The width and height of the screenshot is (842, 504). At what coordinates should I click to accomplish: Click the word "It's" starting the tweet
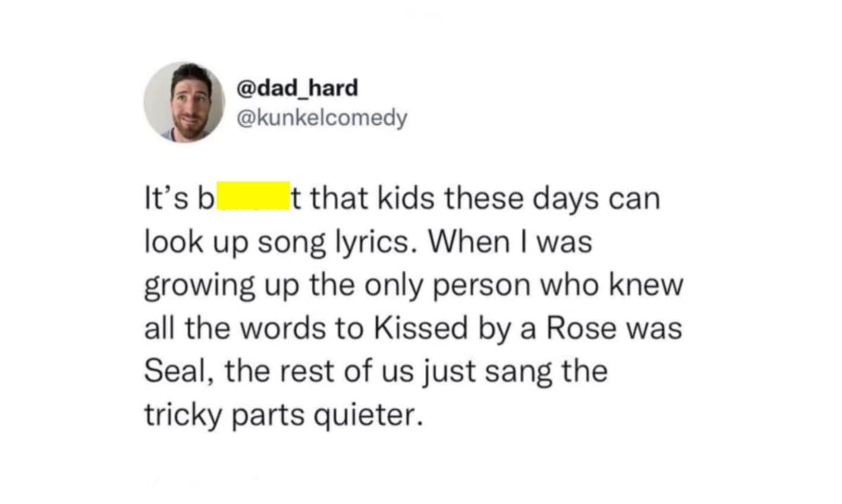pyautogui.click(x=163, y=199)
